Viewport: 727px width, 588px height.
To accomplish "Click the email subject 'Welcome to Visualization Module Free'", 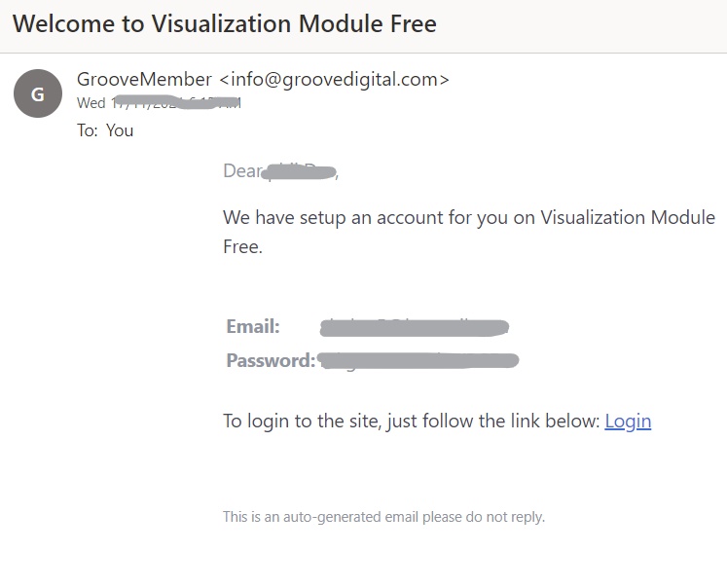I will (225, 23).
